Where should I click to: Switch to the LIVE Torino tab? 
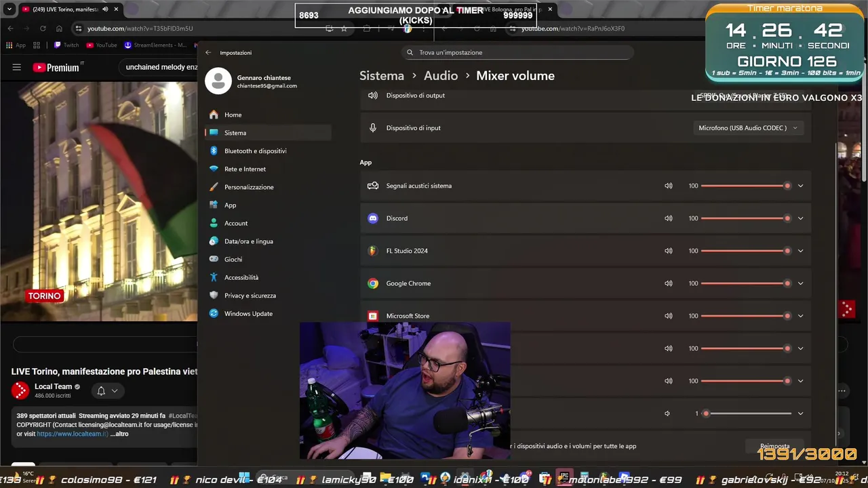coord(70,9)
